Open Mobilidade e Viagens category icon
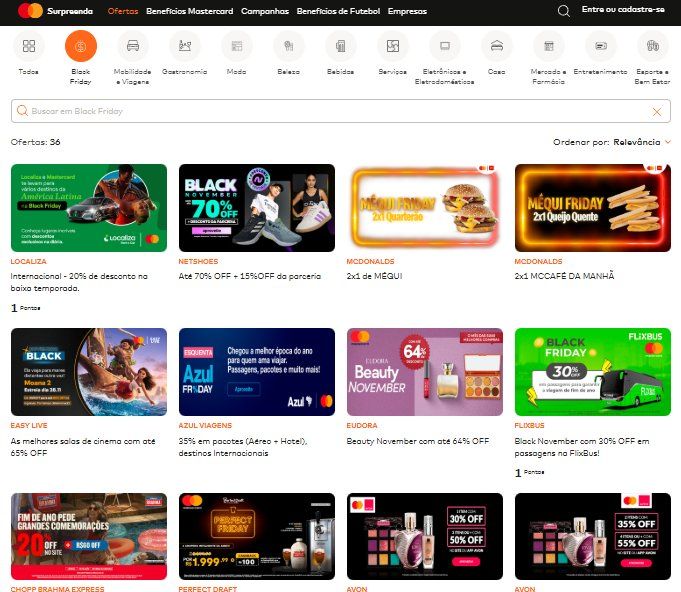The height and width of the screenshot is (592, 681). coord(133,46)
